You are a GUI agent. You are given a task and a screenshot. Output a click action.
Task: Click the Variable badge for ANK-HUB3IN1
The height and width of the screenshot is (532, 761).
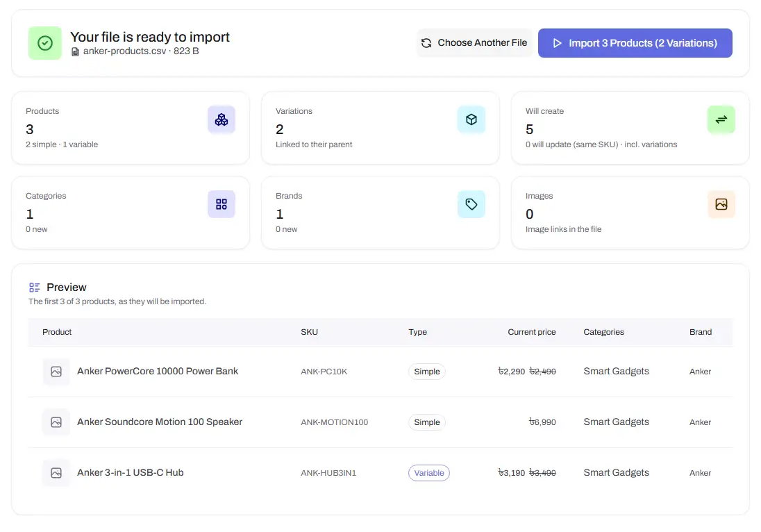429,473
